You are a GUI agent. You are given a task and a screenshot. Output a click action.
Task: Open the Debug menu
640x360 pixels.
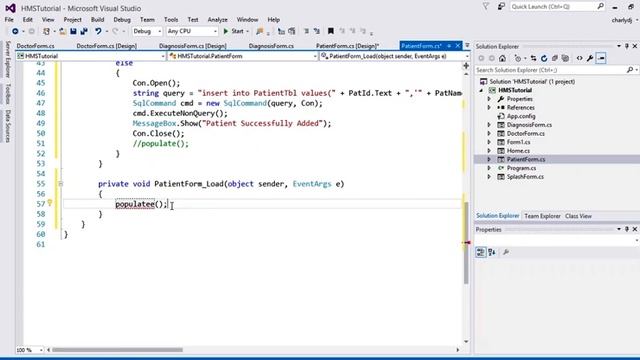click(122, 20)
